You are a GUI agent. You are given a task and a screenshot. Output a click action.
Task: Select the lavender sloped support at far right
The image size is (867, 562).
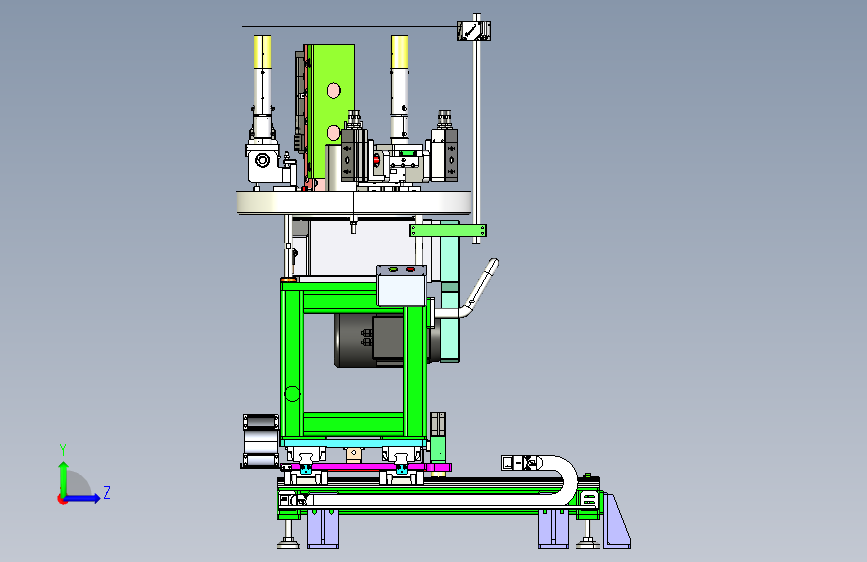[x=617, y=521]
